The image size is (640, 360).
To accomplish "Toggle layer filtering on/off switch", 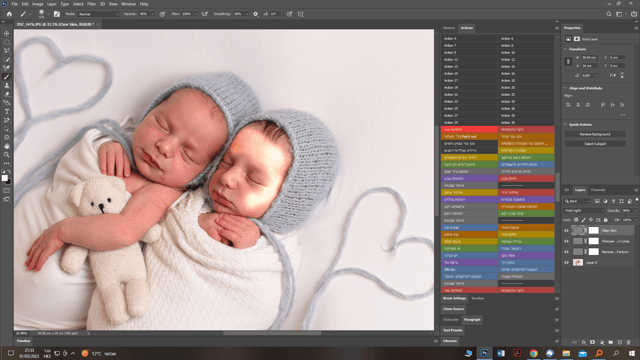I will point(637,200).
